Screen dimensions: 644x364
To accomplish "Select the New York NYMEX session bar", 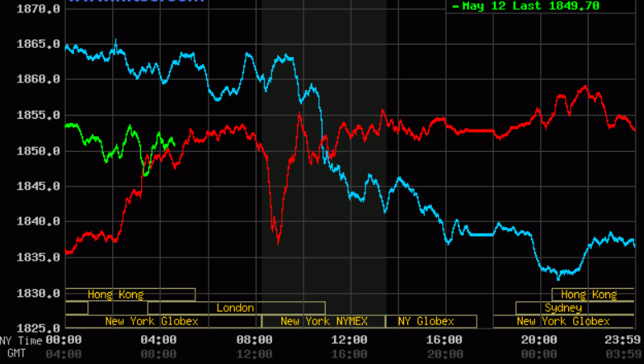I will tap(323, 321).
